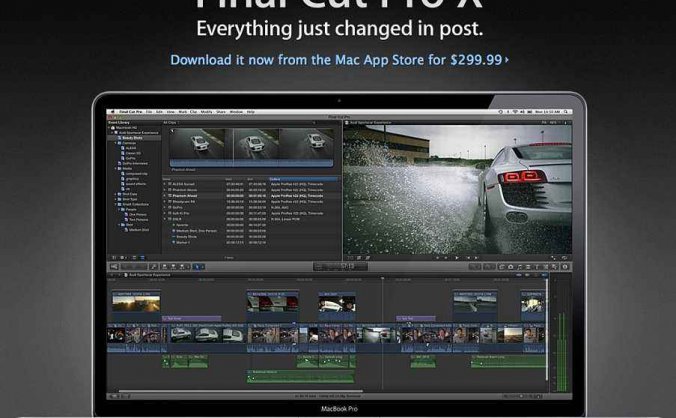Activate the Crop tool in the Viewer

pos(359,258)
